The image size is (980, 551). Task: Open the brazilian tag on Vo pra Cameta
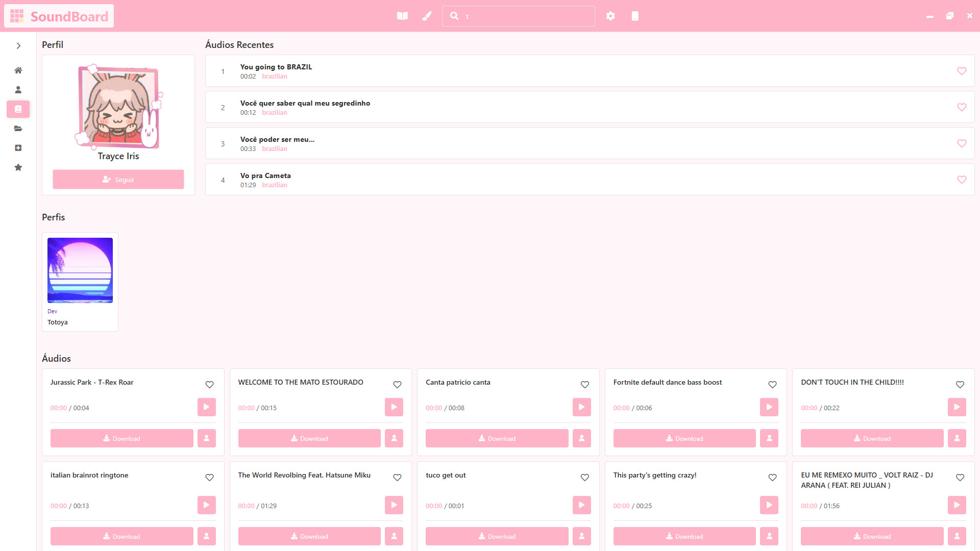tap(275, 185)
